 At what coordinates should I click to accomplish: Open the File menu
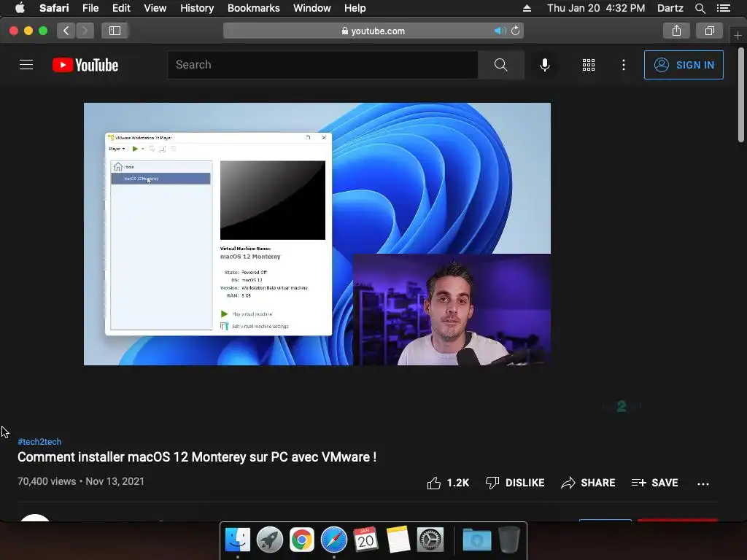pos(90,8)
